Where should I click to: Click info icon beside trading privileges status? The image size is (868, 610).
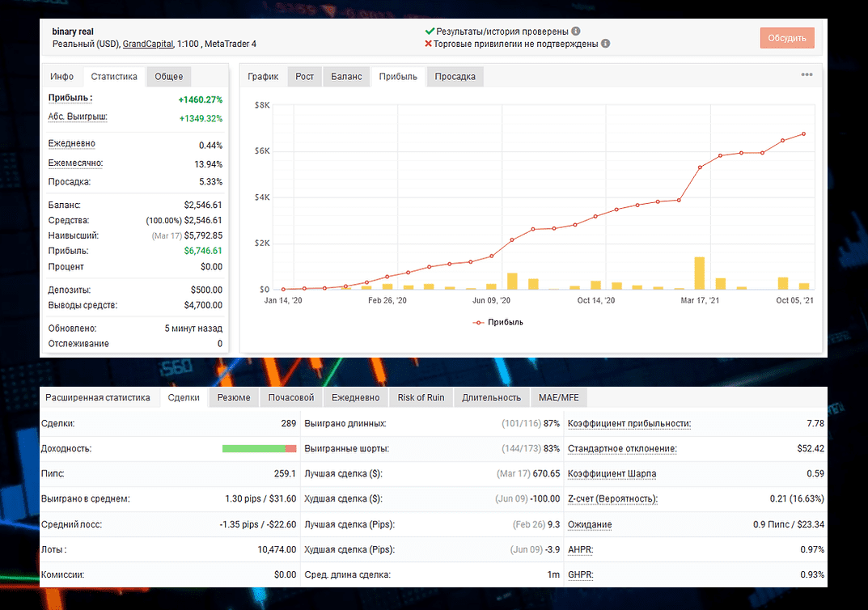(605, 44)
